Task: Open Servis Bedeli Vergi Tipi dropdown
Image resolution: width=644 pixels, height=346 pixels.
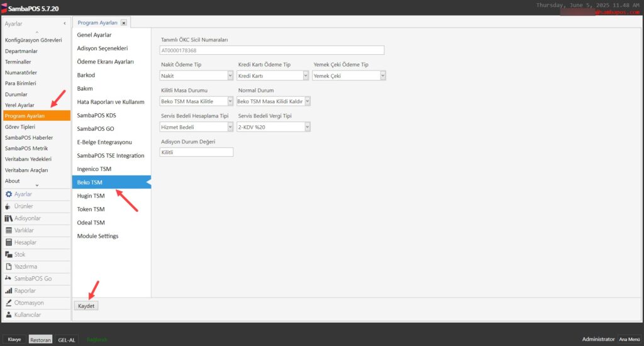Action: (x=307, y=127)
